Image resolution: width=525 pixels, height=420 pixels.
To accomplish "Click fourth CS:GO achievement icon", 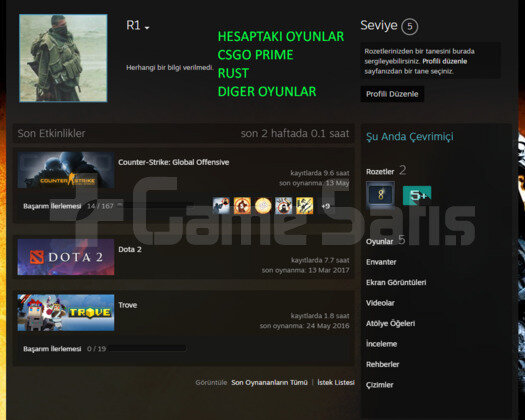I will tap(284, 206).
